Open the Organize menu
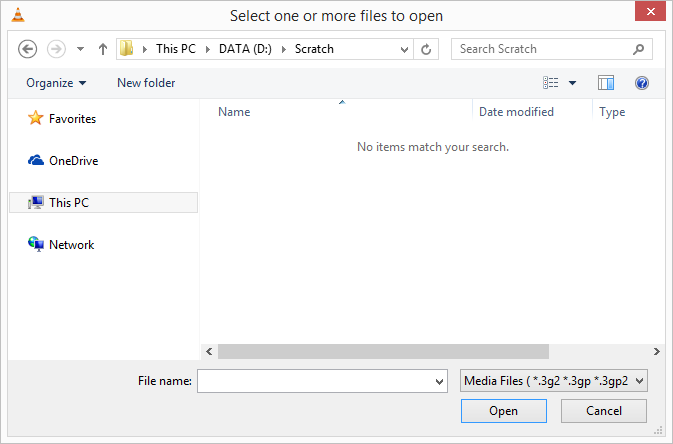Image resolution: width=673 pixels, height=444 pixels. coord(56,83)
